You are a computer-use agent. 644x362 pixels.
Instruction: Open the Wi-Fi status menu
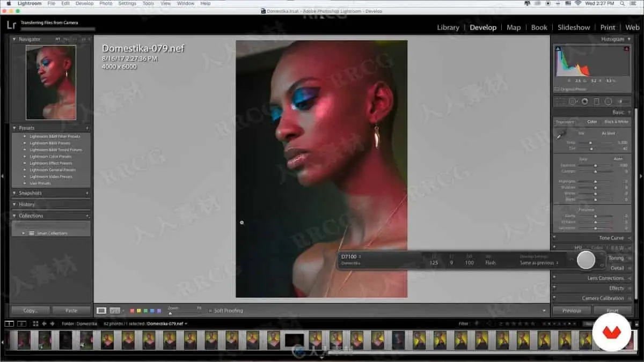pos(577,3)
